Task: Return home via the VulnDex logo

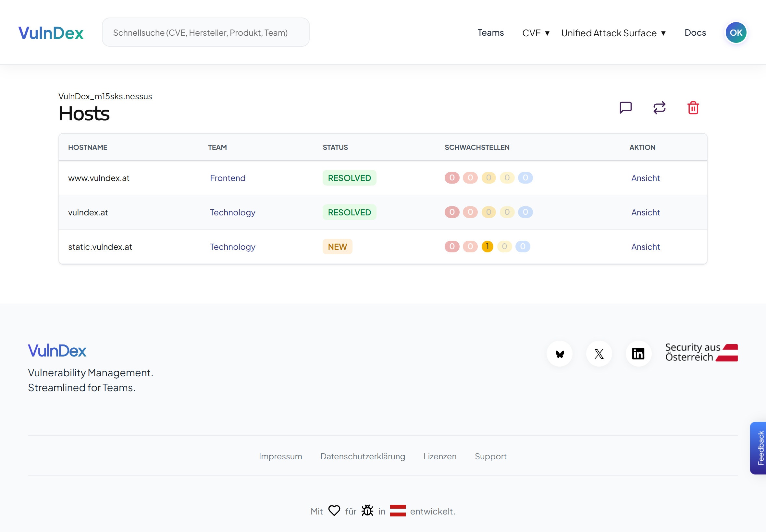Action: [x=51, y=32]
